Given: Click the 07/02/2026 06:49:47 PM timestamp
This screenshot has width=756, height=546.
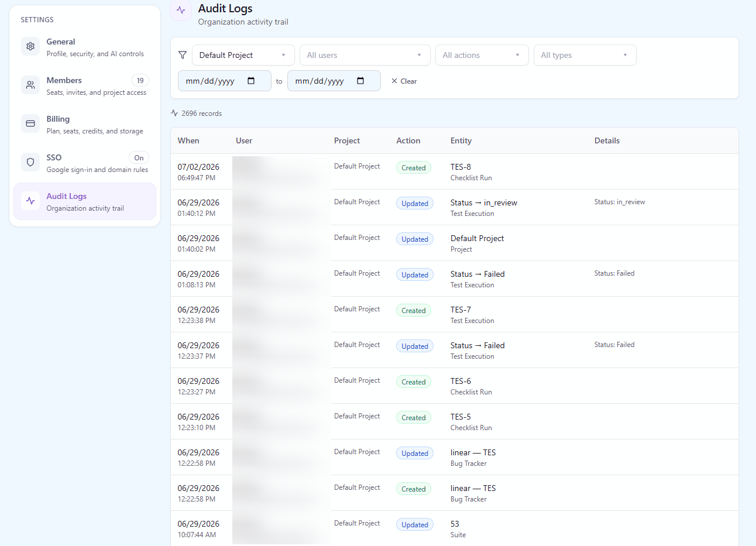Looking at the screenshot, I should pos(198,172).
